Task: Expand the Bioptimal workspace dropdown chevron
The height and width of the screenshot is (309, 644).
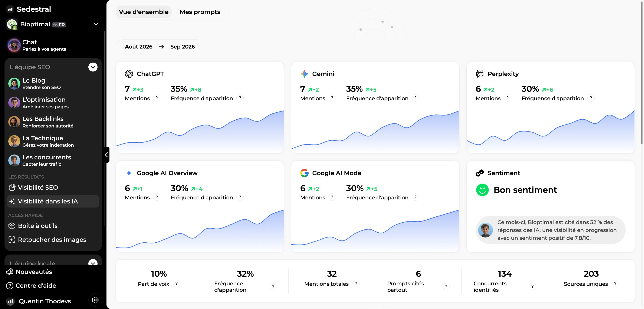Action: pos(96,24)
